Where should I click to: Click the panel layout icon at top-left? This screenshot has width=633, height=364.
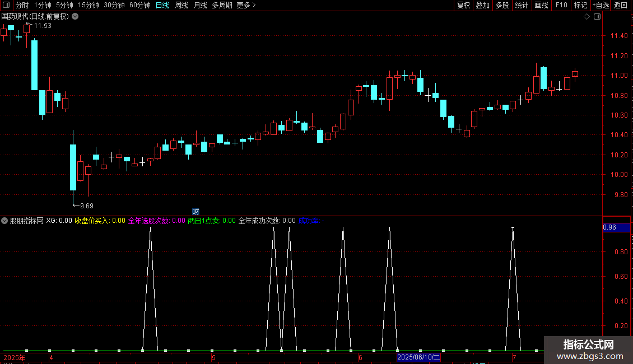pyautogui.click(x=6, y=5)
